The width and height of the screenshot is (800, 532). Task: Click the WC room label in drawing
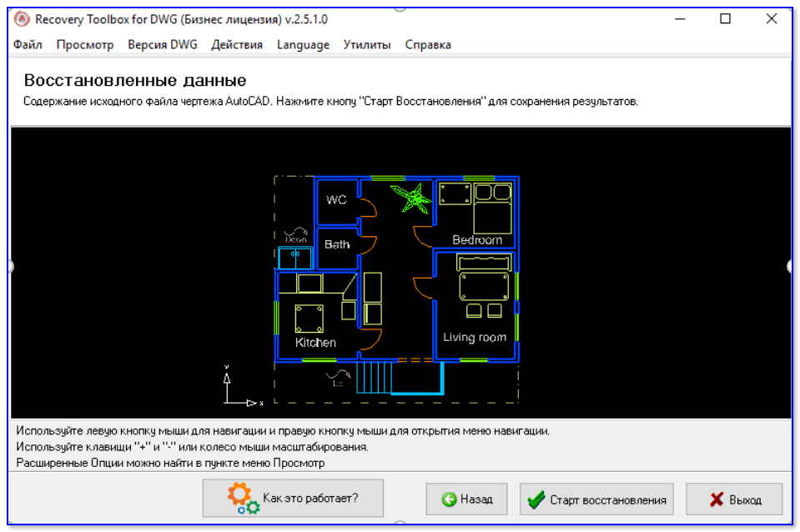tap(336, 200)
